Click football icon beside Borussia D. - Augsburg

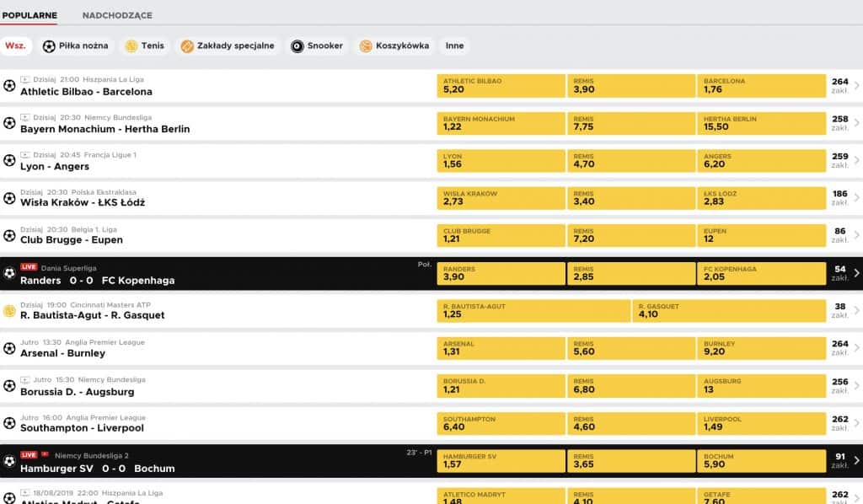[x=9, y=386]
